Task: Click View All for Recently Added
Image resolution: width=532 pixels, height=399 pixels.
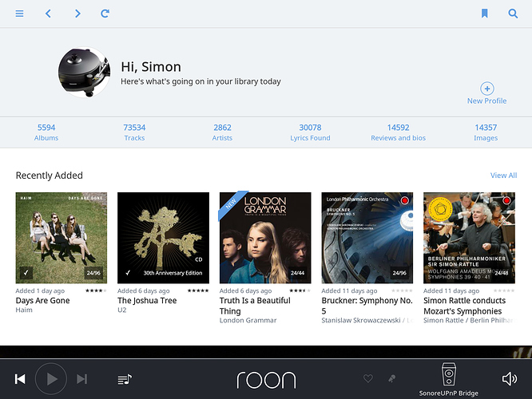Action: click(x=503, y=176)
